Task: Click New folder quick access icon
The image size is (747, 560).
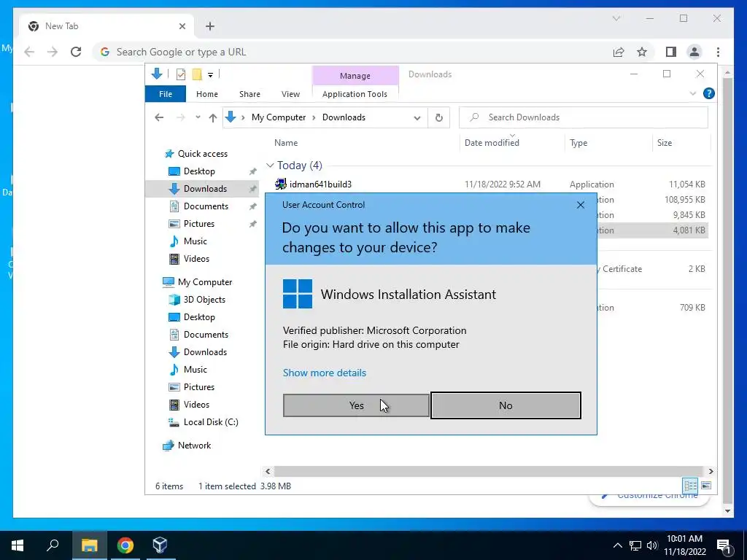Action: click(197, 74)
